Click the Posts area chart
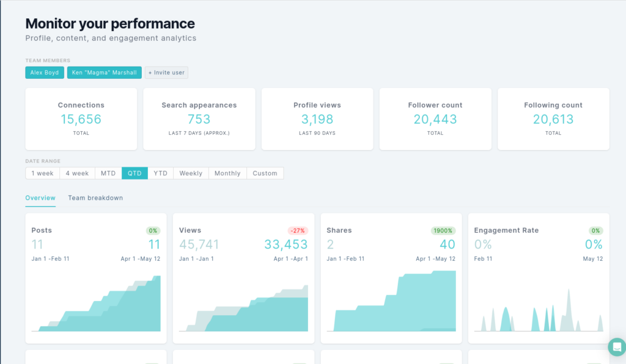This screenshot has width=626, height=364. (x=96, y=303)
